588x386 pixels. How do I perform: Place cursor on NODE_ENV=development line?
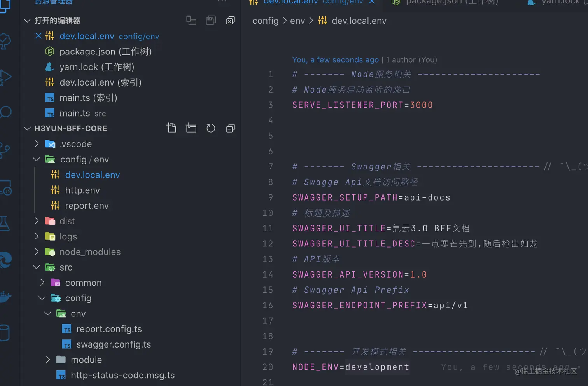click(351, 367)
